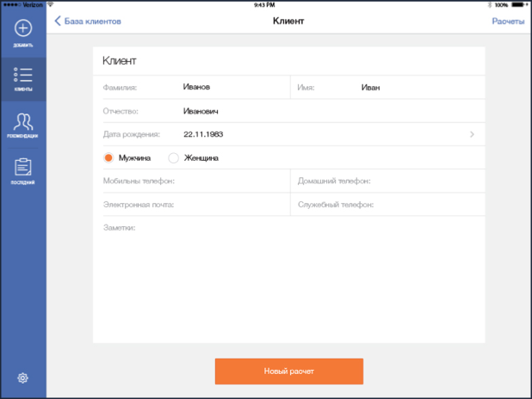Screen dimensions: 532x399
Task: Focus the Электронная почта field
Action: (x=196, y=205)
